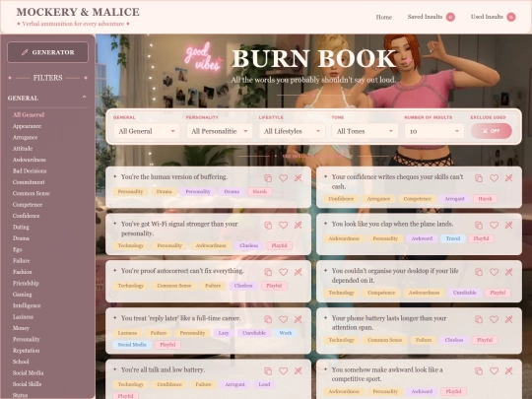Filter by Dating in sidebar

(21, 227)
